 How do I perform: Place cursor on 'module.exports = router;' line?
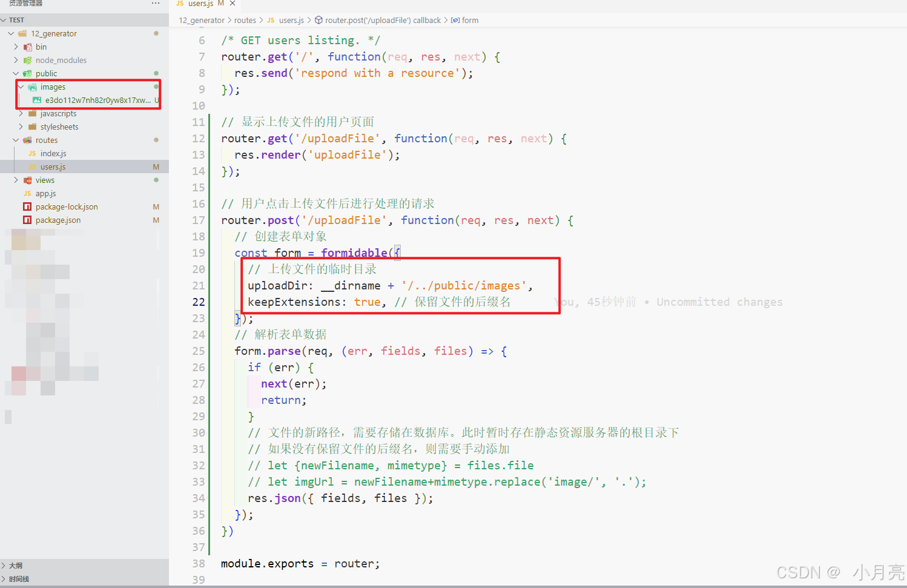coord(300,563)
